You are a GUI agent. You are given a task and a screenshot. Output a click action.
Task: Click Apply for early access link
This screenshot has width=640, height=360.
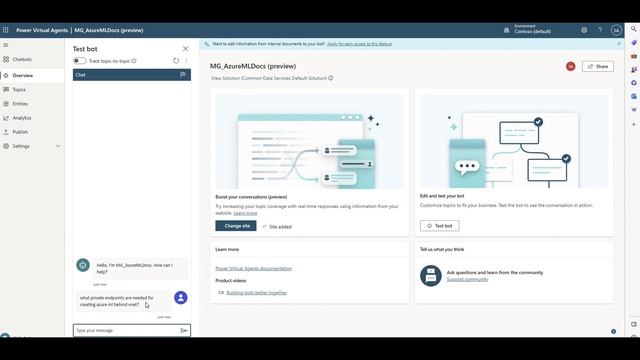click(359, 44)
